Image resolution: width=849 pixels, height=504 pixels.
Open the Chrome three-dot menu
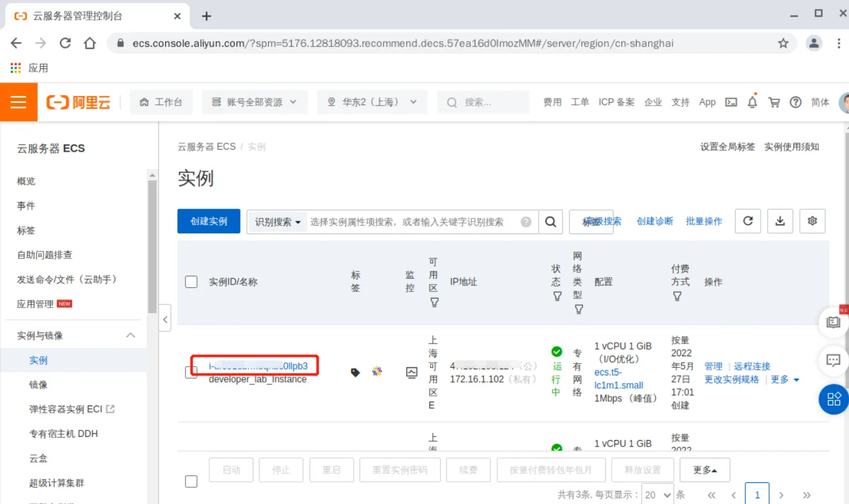pos(839,43)
